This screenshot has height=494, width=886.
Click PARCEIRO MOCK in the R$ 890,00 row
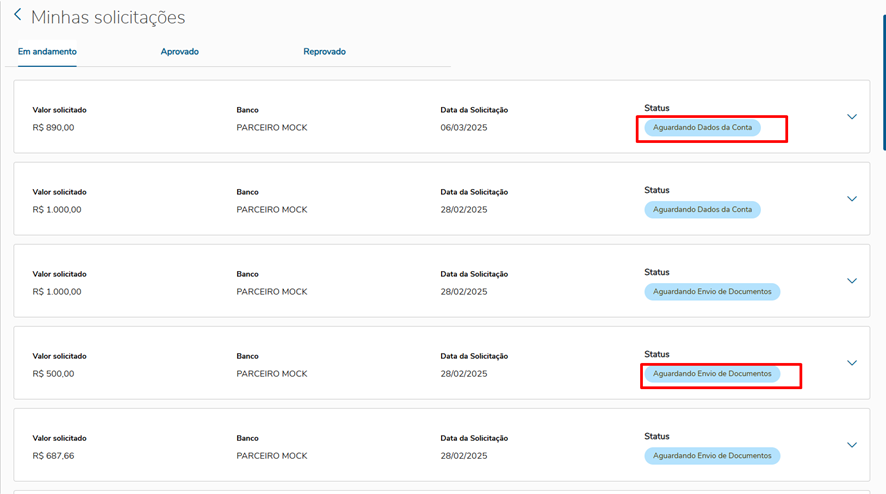(x=272, y=128)
